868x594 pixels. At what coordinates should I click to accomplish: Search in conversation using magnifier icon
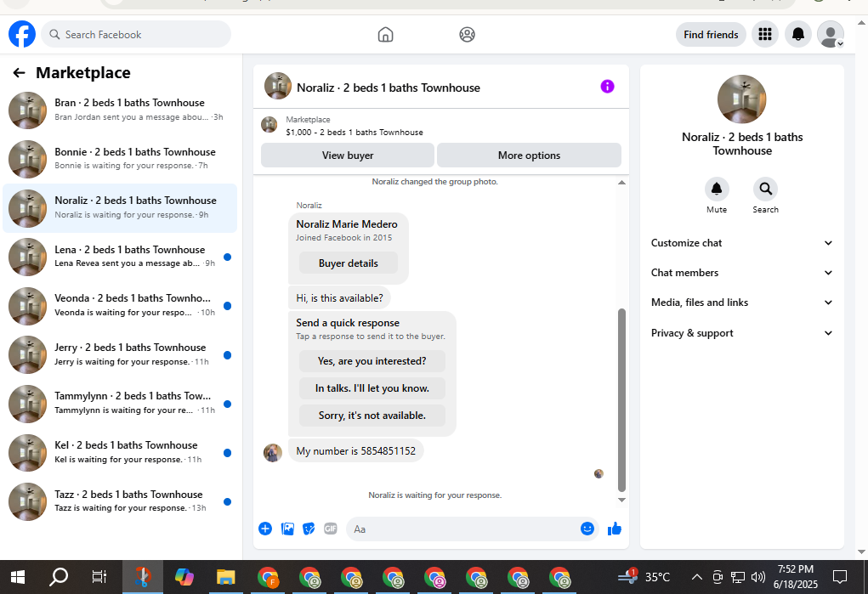[766, 190]
